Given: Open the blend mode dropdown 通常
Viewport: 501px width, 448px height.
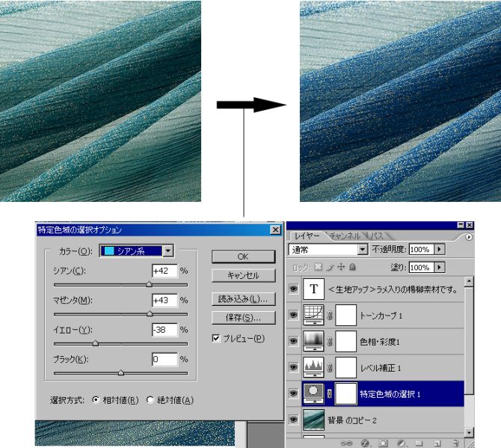Looking at the screenshot, I should point(328,249).
